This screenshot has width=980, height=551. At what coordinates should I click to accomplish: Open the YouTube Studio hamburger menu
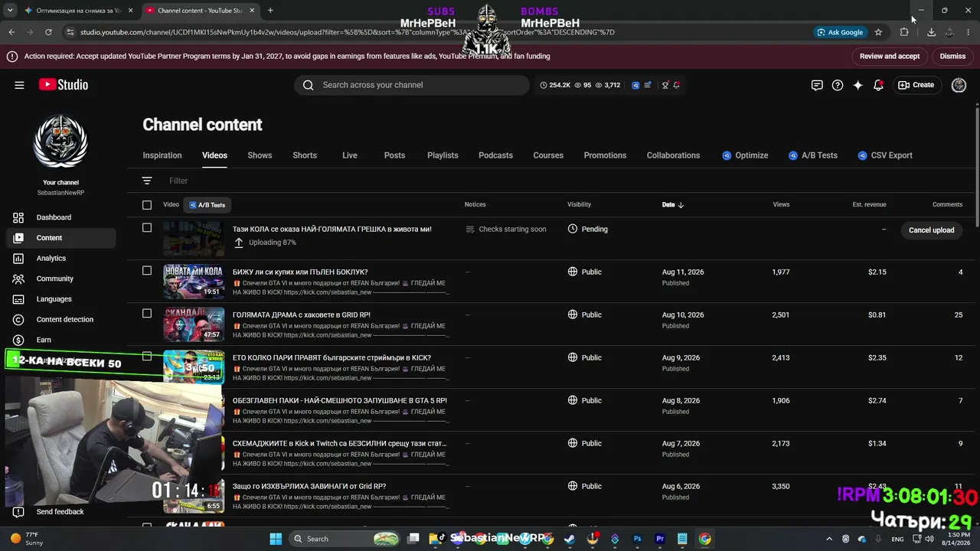pos(19,85)
